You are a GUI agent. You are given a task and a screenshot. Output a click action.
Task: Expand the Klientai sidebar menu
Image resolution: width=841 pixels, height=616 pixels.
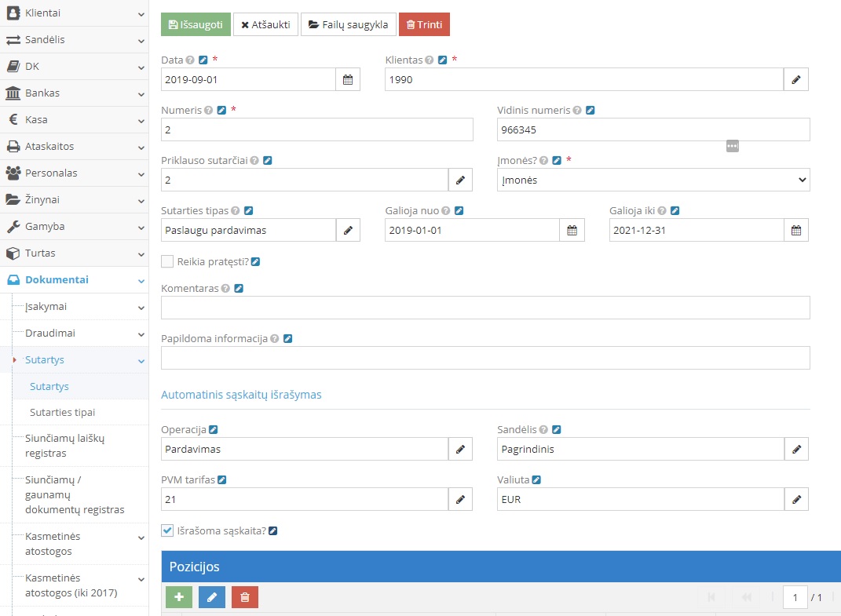pos(74,13)
